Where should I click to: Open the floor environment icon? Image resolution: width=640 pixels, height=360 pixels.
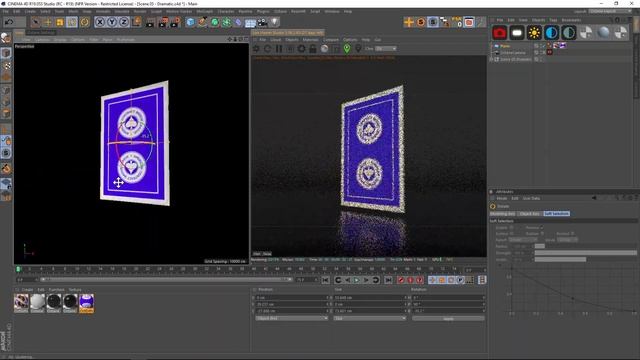(x=251, y=22)
